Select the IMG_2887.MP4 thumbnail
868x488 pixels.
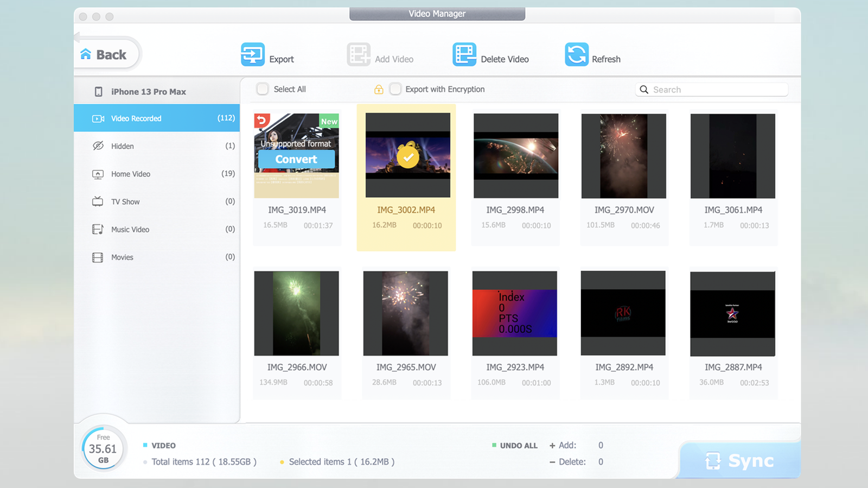pos(733,314)
